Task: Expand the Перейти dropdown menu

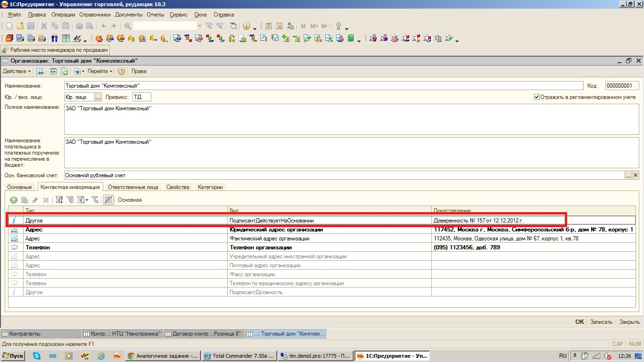Action: click(x=100, y=72)
